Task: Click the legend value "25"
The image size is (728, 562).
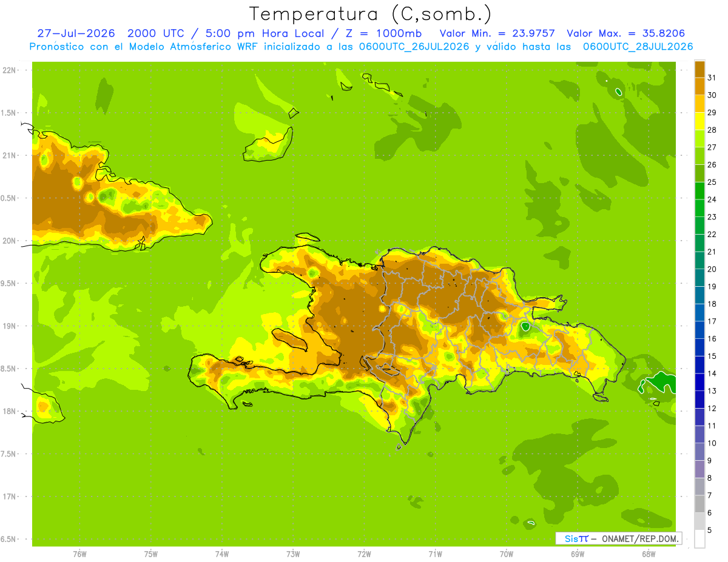Action: [x=712, y=182]
